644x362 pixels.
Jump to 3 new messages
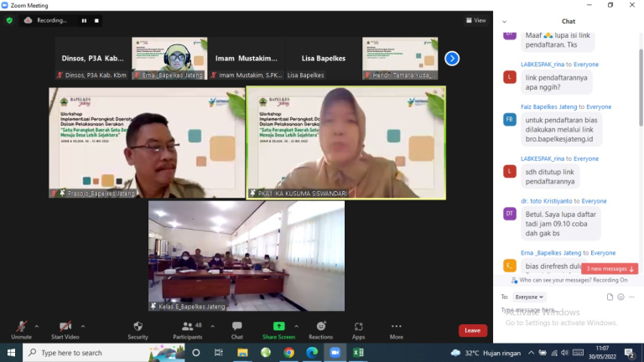coord(610,269)
